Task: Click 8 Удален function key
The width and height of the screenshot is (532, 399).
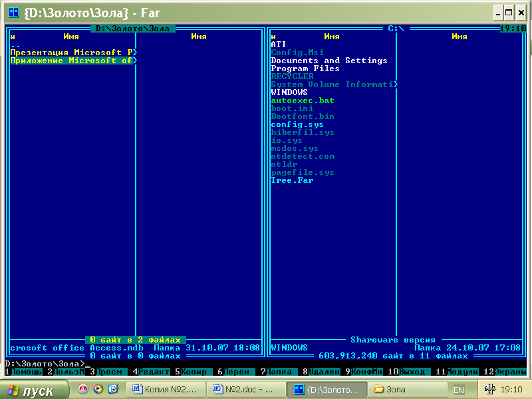Action: [x=322, y=372]
